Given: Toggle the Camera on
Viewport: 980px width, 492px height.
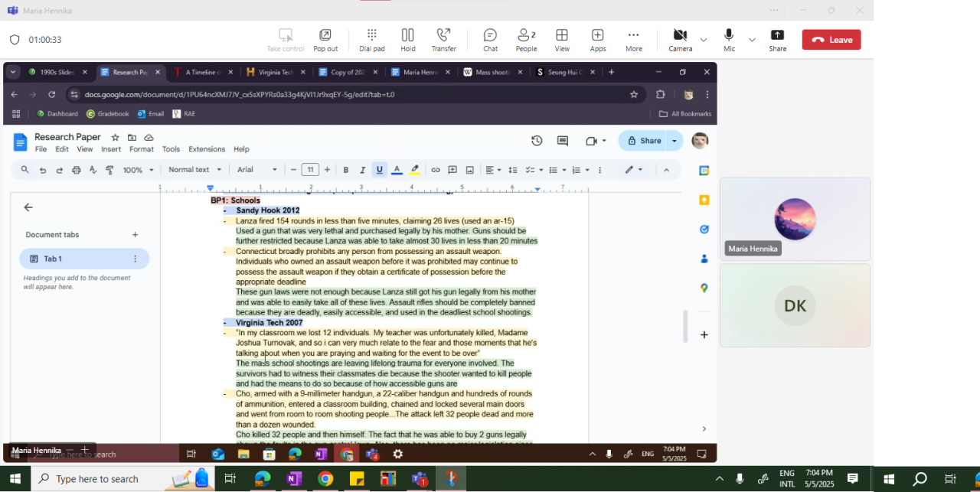Looking at the screenshot, I should (680, 39).
